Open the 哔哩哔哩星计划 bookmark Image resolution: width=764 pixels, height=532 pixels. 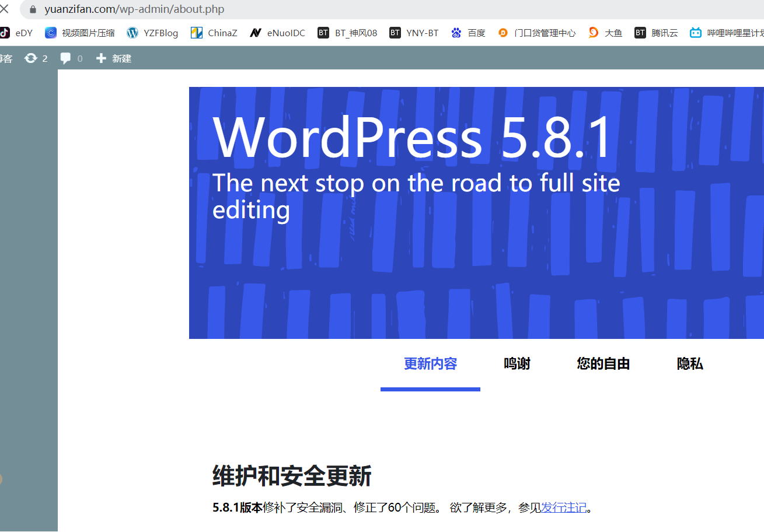point(727,33)
